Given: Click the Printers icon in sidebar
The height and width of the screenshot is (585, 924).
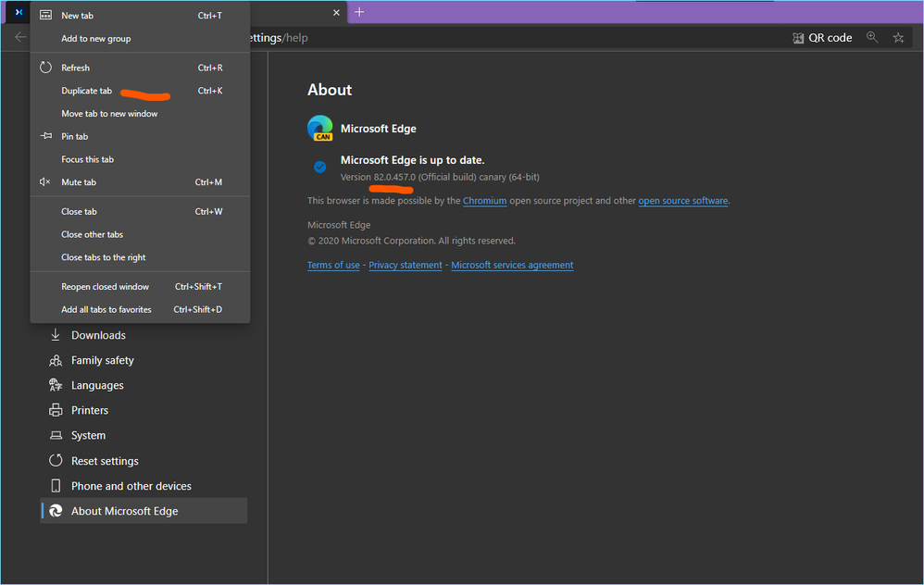Looking at the screenshot, I should pos(56,410).
